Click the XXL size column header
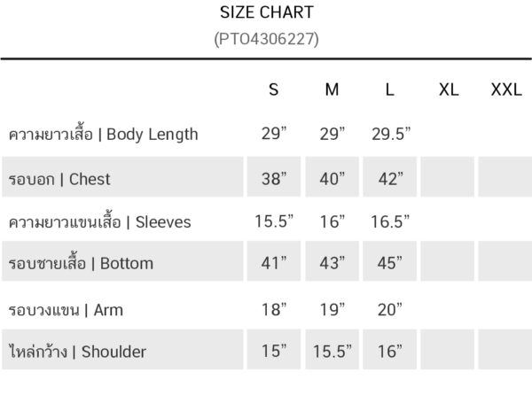Screen dimensions: 532x395 coord(506,89)
